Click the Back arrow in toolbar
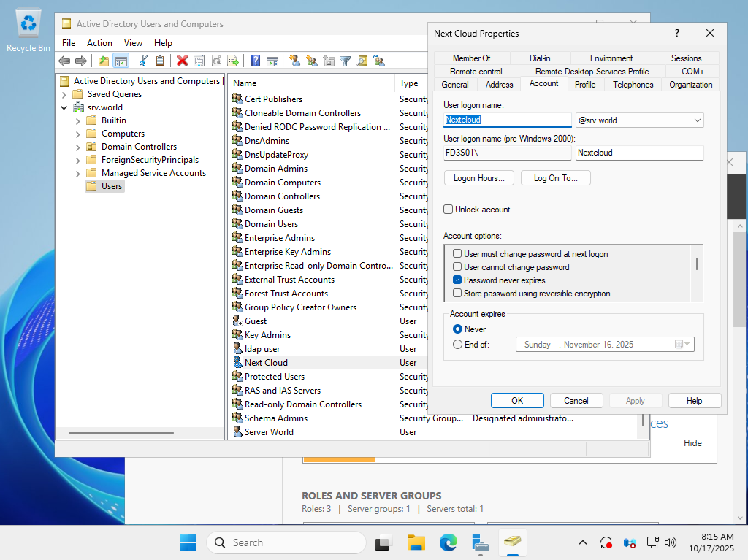The width and height of the screenshot is (748, 560). point(64,61)
